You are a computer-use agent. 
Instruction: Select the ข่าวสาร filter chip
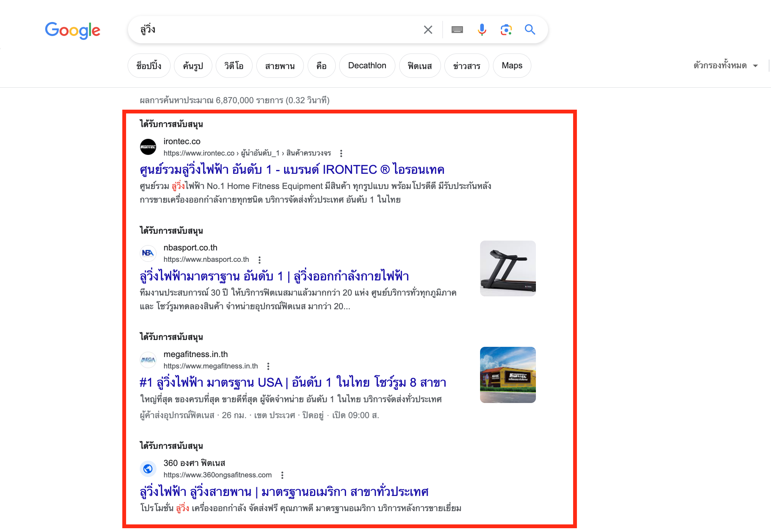(466, 66)
